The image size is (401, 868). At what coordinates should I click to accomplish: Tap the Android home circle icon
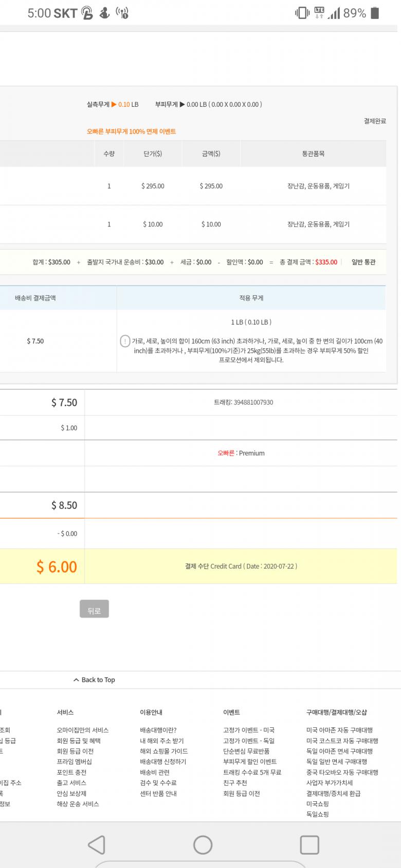[203, 845]
